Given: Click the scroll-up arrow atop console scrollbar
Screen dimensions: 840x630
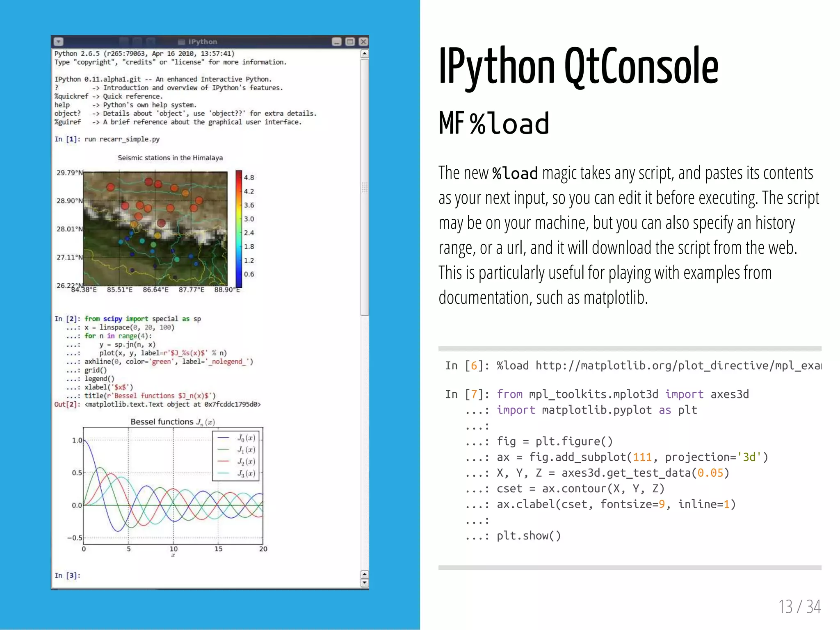Looking at the screenshot, I should [x=364, y=54].
